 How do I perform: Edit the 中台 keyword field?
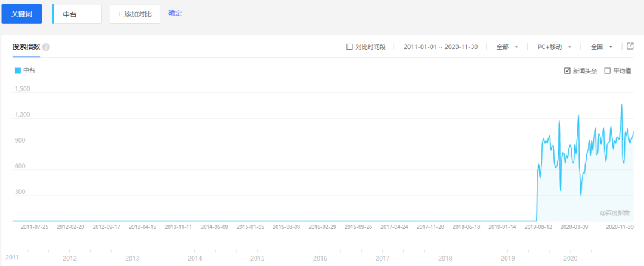coord(77,14)
